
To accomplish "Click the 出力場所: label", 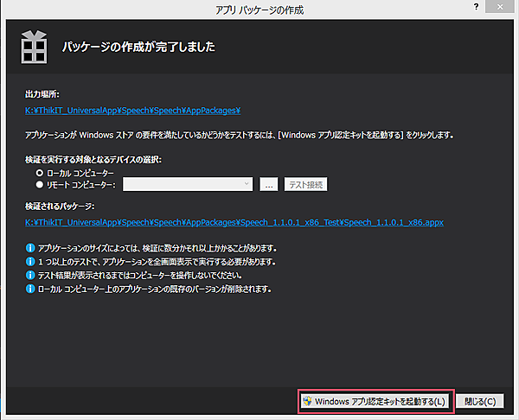I will (x=42, y=94).
